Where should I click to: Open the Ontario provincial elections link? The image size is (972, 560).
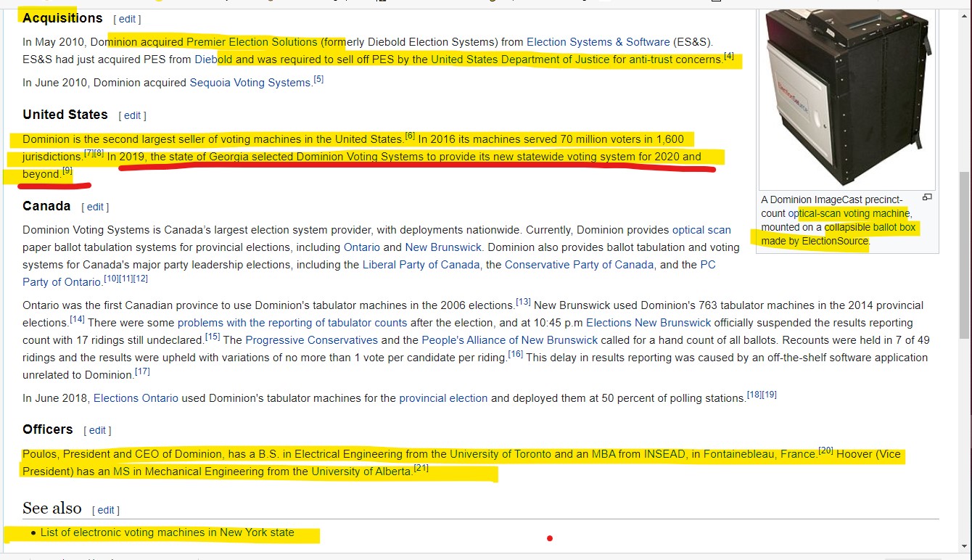click(x=361, y=247)
